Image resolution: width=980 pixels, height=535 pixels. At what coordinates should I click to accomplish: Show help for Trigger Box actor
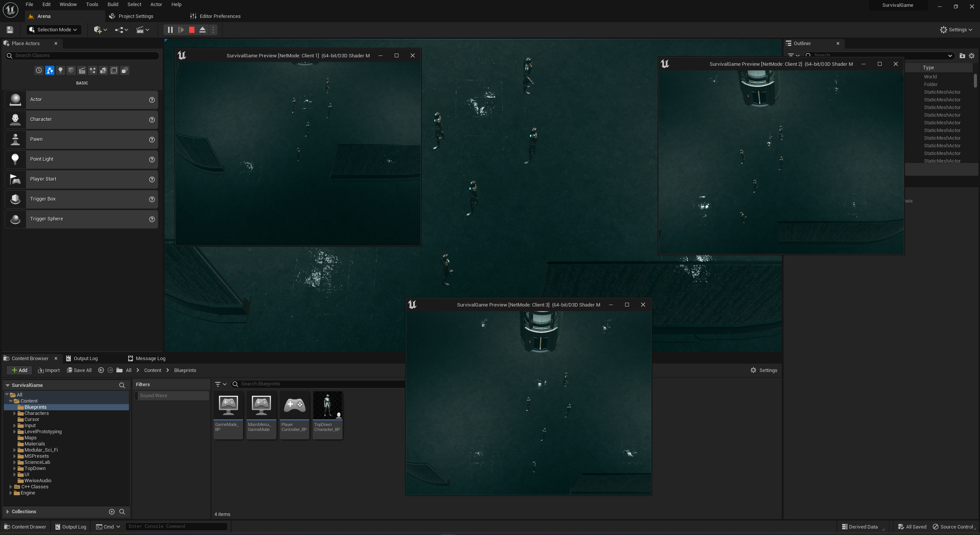(152, 199)
